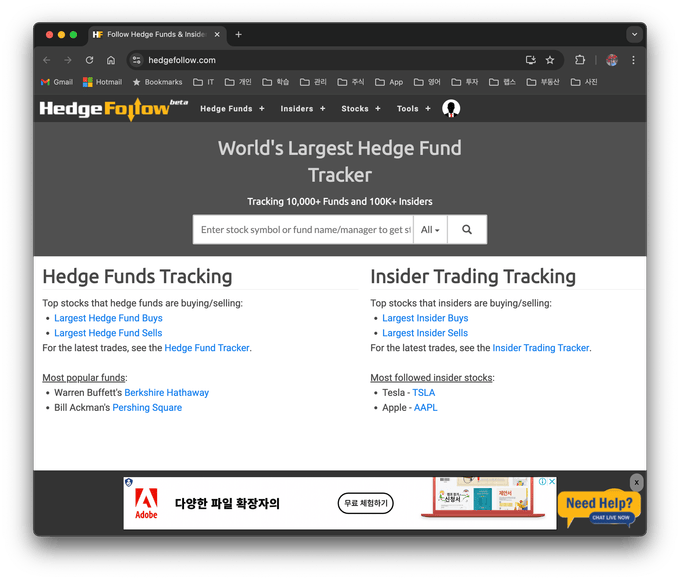Open Largest Hedge Fund Buys link
This screenshot has width=680, height=580.
(x=108, y=318)
